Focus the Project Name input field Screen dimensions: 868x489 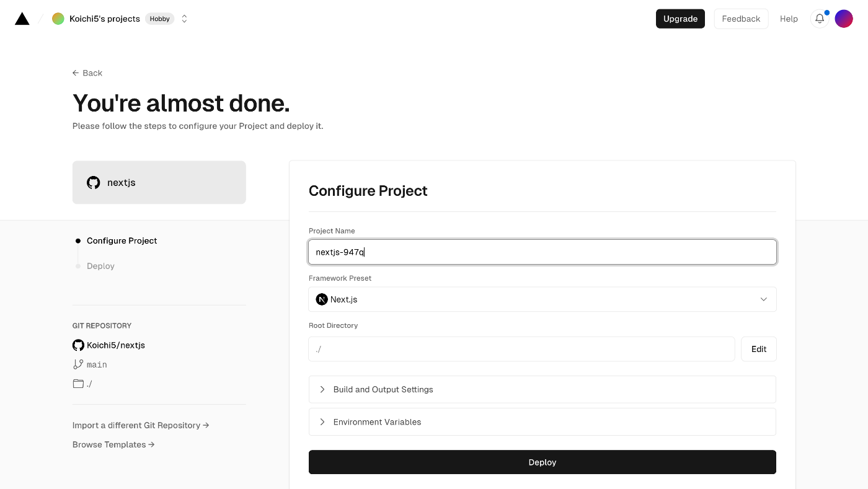542,252
